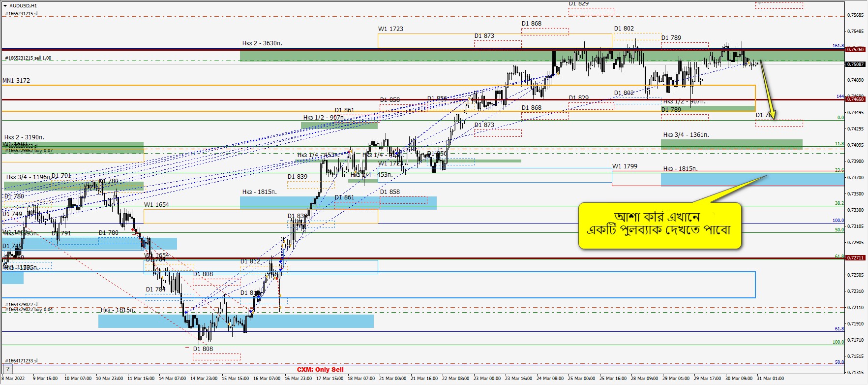The height and width of the screenshot is (385, 868).
Task: Select the #1664171233 sl stop-loss label
Action: click(x=21, y=361)
